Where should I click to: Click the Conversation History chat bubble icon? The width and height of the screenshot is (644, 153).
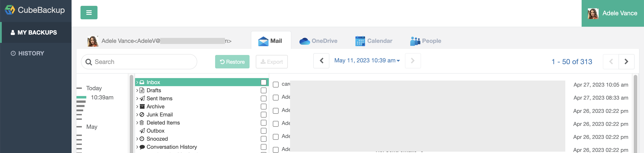142,147
